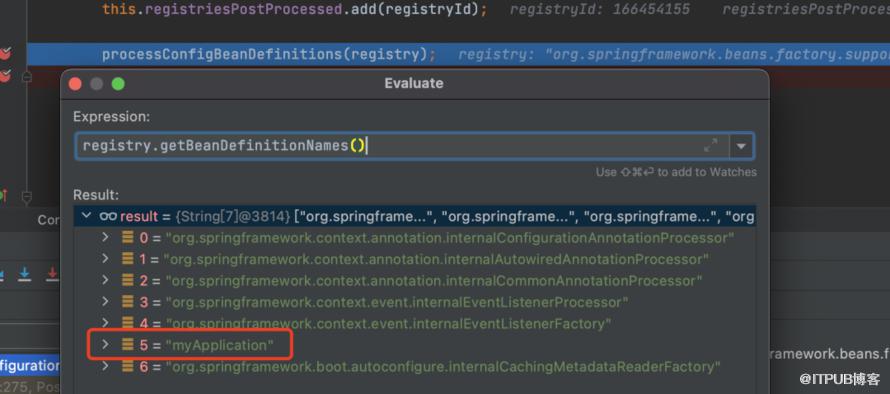Open the expression history dropdown arrow
Viewport: 890px width, 394px height.
click(741, 146)
